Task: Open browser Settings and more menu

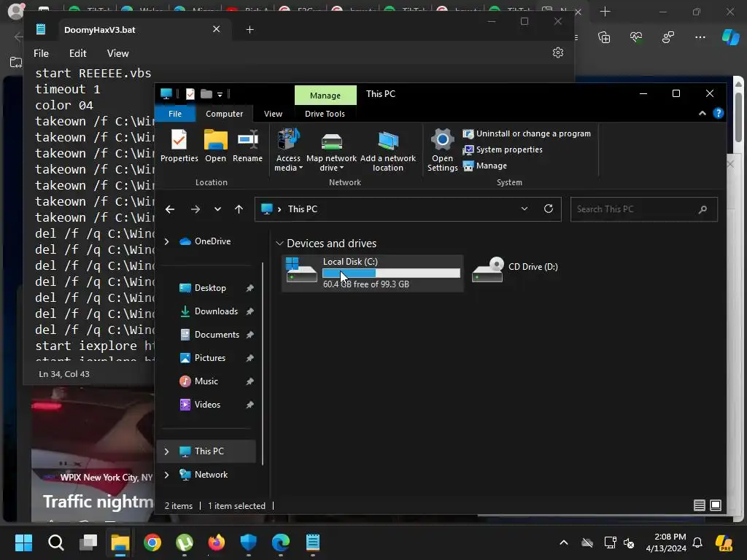Action: [700, 37]
